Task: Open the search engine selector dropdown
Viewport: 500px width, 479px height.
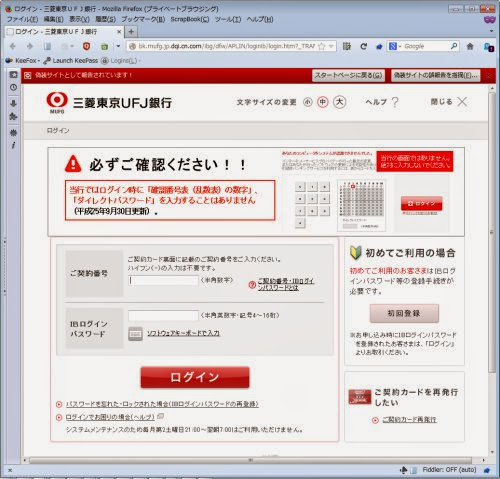Action: pyautogui.click(x=395, y=46)
